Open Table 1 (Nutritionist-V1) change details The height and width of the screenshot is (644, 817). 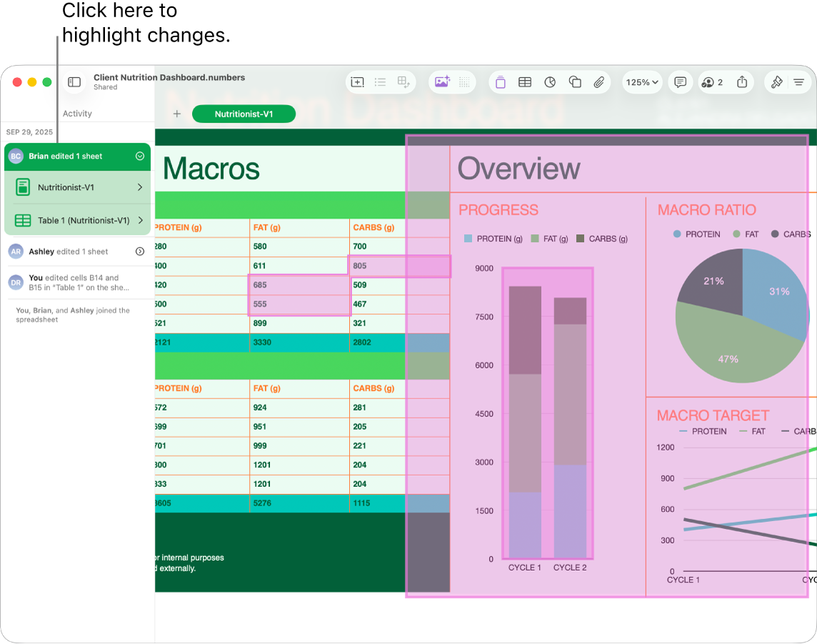[77, 220]
